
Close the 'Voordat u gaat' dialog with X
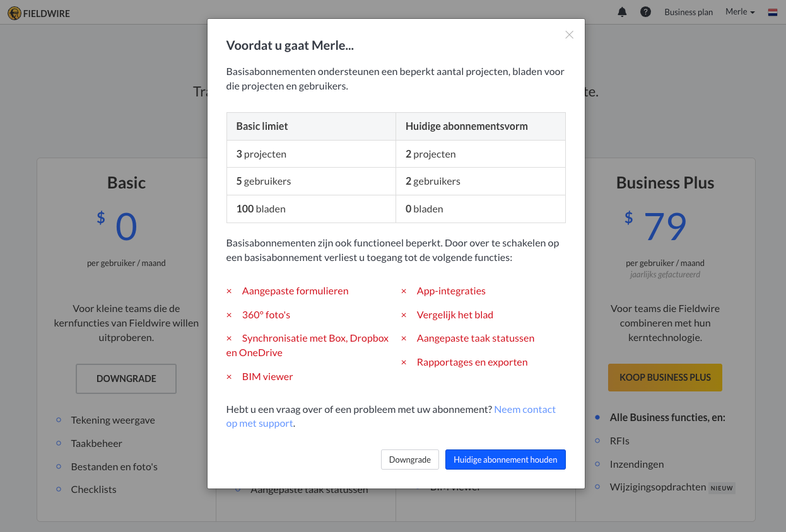570,35
